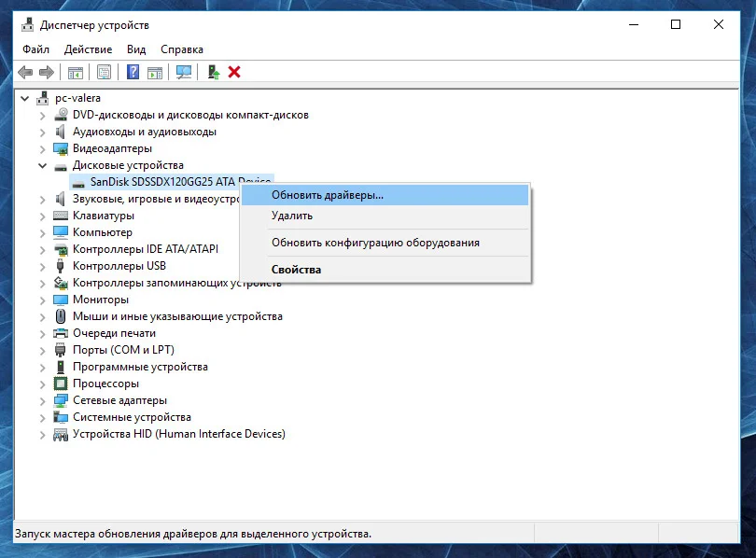This screenshot has height=558, width=756.
Task: Expand the Сетевые адаптеры node
Action: 43,400
